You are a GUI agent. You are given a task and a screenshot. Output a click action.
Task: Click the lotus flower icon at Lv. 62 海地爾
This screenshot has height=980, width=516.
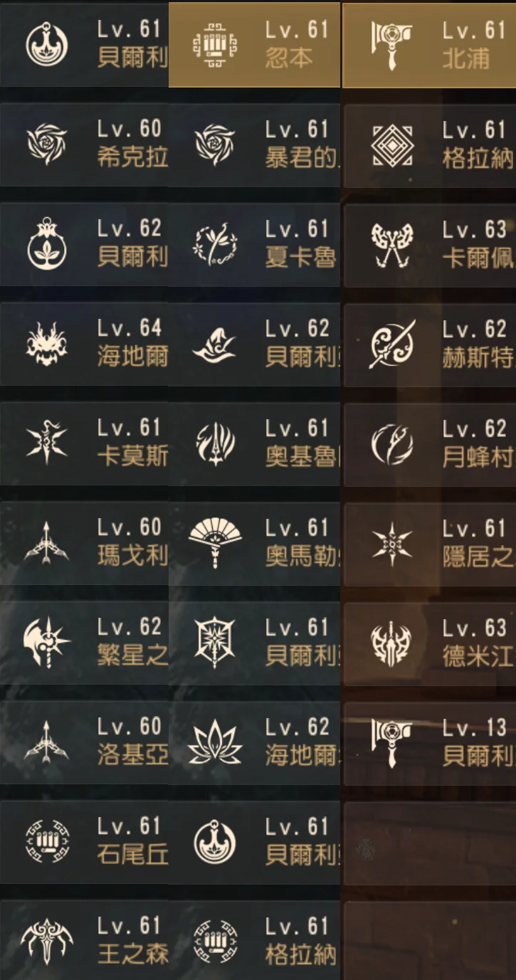215,743
